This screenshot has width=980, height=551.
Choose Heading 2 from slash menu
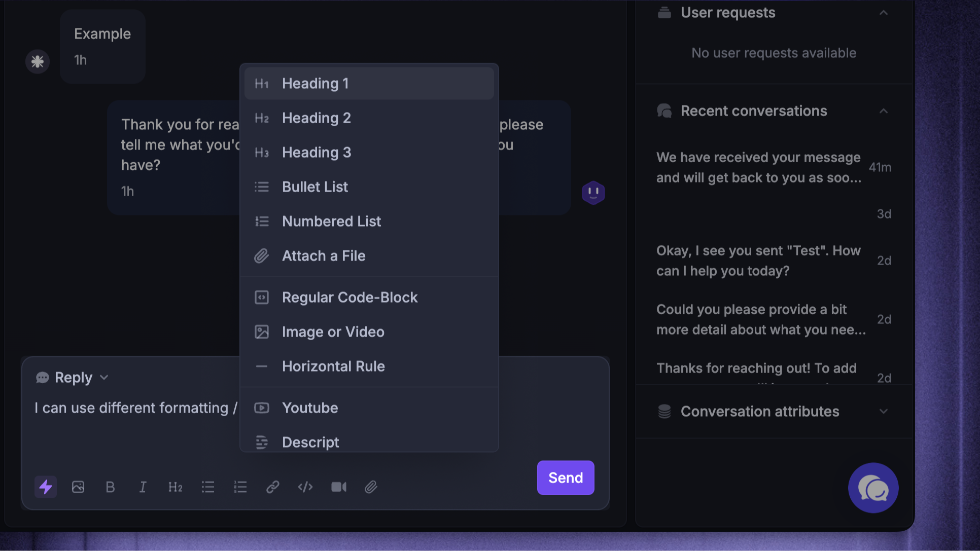tap(369, 118)
